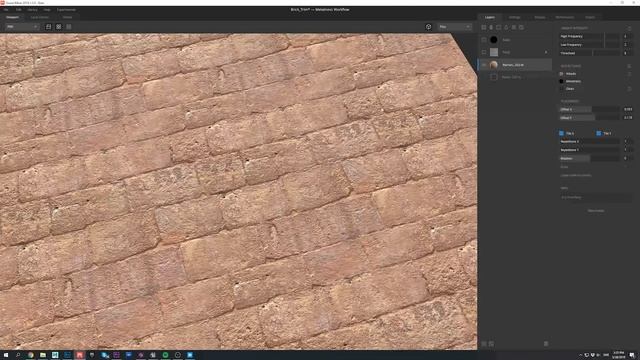Click the delete layer trash icon

coord(546,344)
